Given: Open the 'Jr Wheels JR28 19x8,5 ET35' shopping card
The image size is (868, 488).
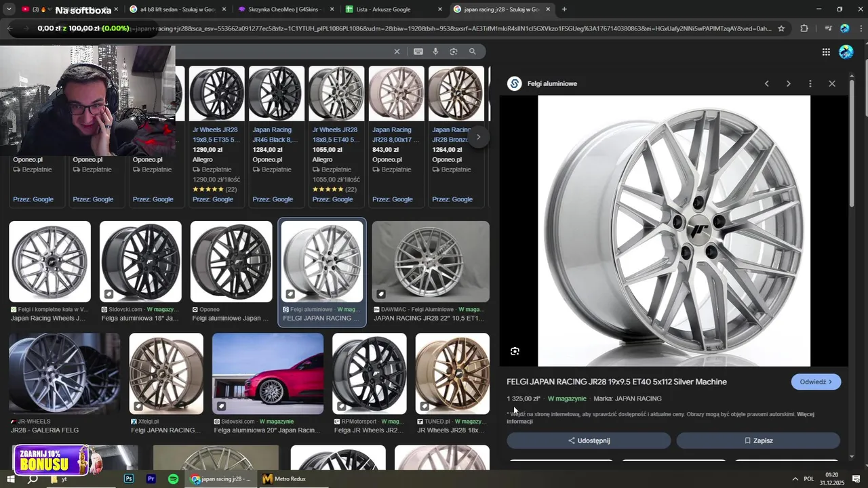Looking at the screenshot, I should [x=216, y=136].
